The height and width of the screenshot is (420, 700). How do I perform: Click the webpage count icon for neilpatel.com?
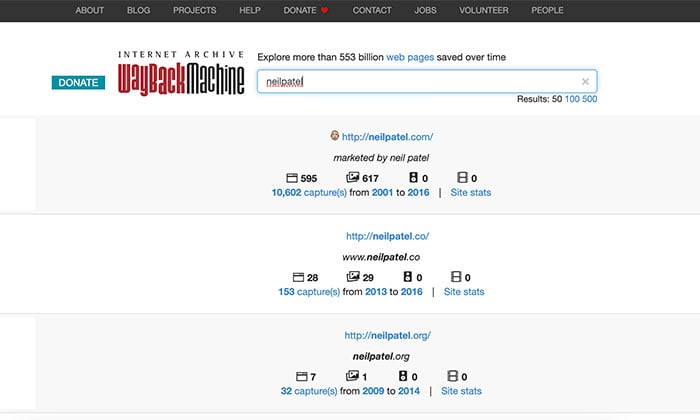[x=292, y=178]
